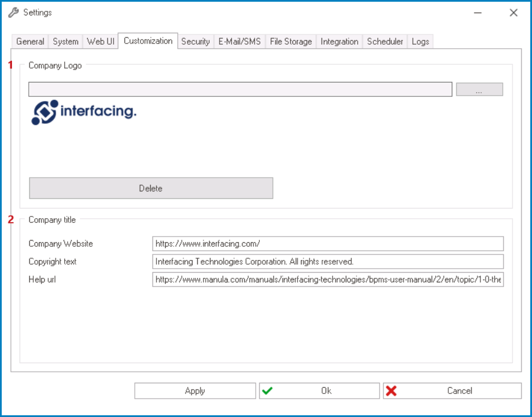Open the System tab

[65, 41]
